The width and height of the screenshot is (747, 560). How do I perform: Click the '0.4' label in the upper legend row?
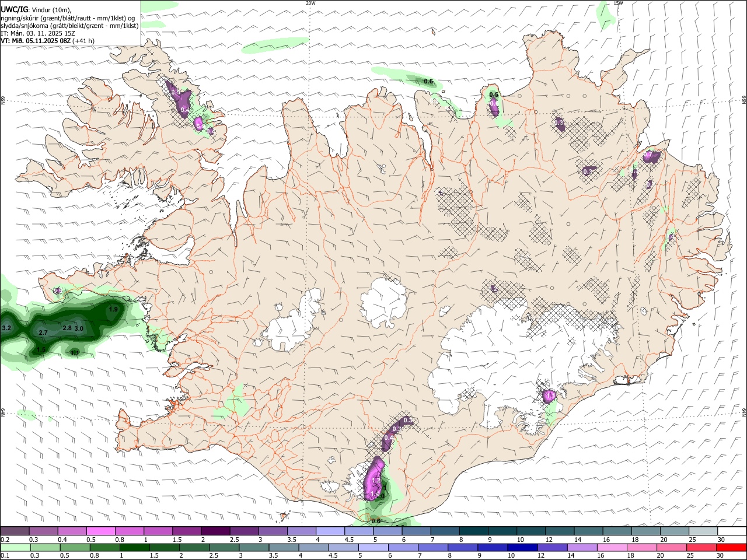pyautogui.click(x=62, y=540)
